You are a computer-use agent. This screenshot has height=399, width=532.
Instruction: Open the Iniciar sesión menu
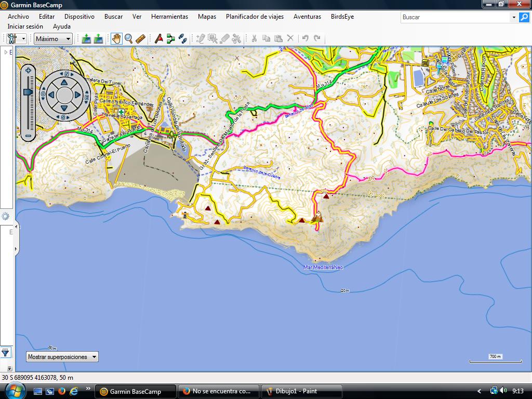click(x=25, y=26)
